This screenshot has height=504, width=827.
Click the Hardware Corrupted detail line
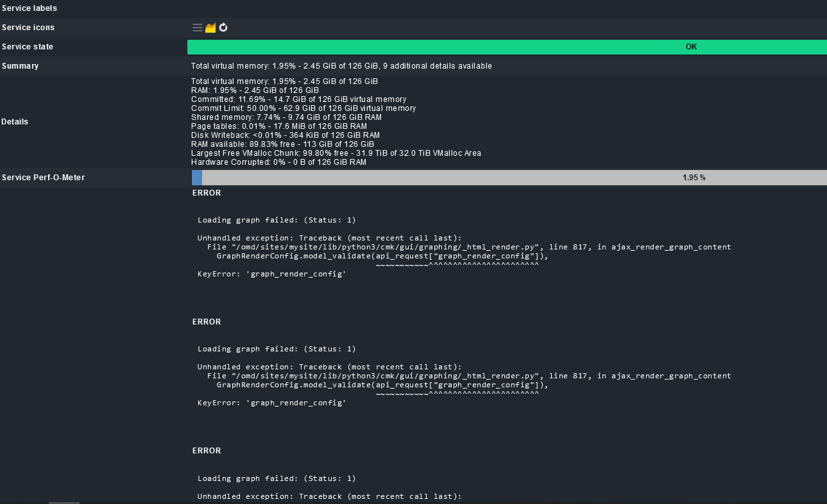(278, 162)
